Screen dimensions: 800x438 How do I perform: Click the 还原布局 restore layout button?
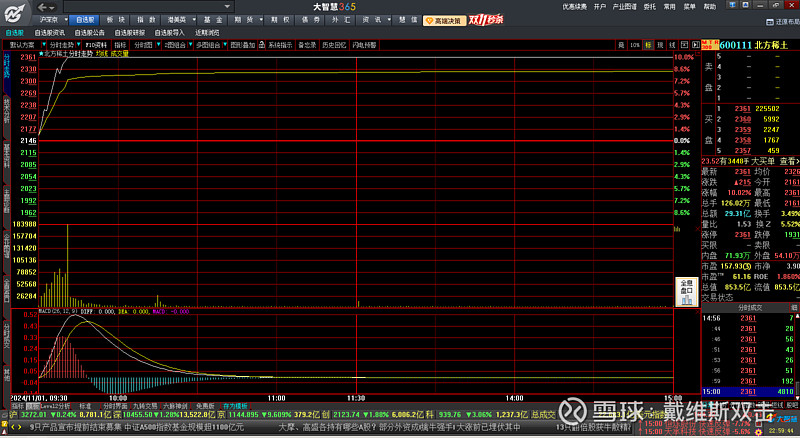pyautogui.click(x=783, y=22)
